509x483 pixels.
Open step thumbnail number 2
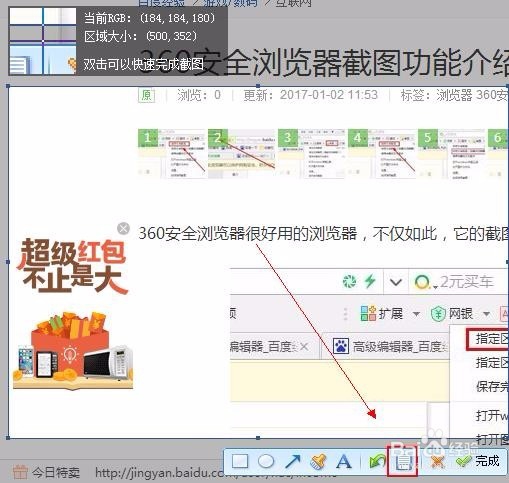coord(242,153)
